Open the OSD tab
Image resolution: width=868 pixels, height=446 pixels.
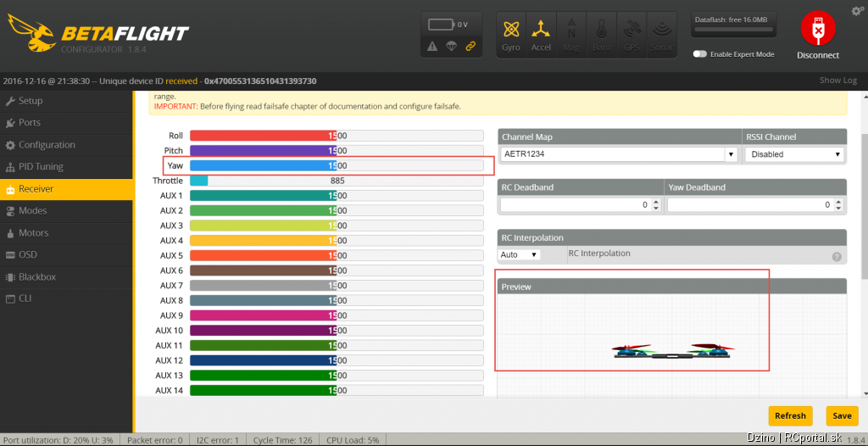pyautogui.click(x=66, y=255)
